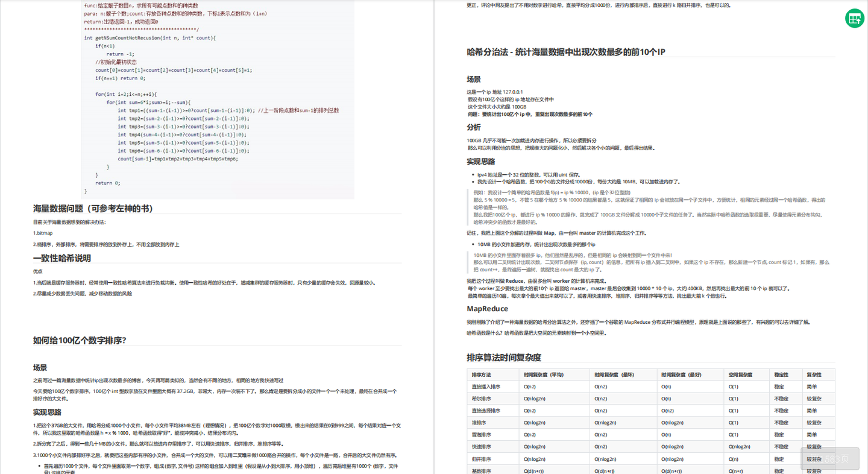The image size is (868, 474).
Task: Click the code line starting with 'int tmp6='
Action: click(184, 151)
